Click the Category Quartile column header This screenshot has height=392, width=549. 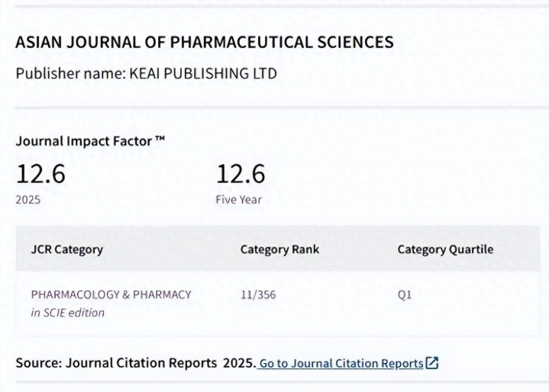[445, 249]
